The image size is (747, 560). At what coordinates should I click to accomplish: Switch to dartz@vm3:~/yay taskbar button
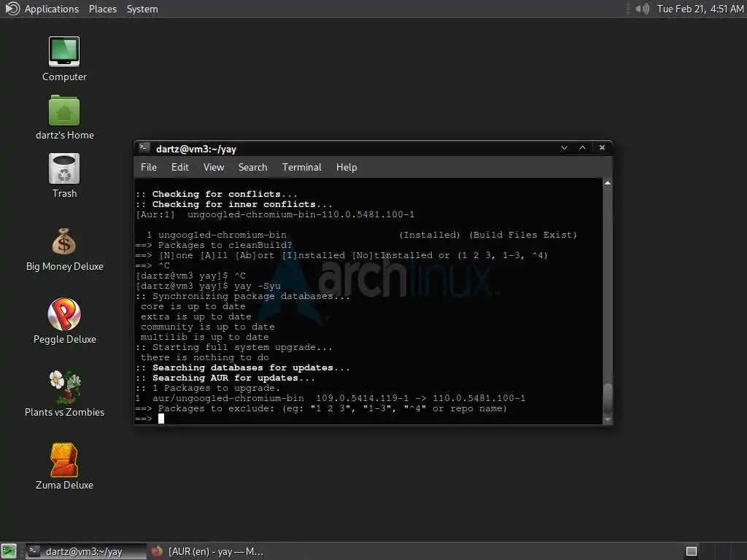click(x=86, y=551)
